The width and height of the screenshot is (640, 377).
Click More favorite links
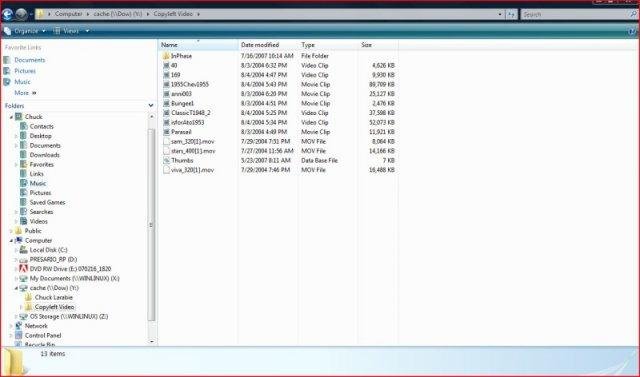tap(25, 93)
